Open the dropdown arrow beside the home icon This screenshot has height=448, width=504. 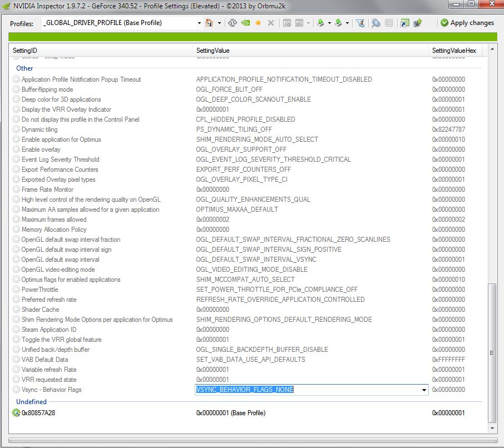(x=220, y=23)
